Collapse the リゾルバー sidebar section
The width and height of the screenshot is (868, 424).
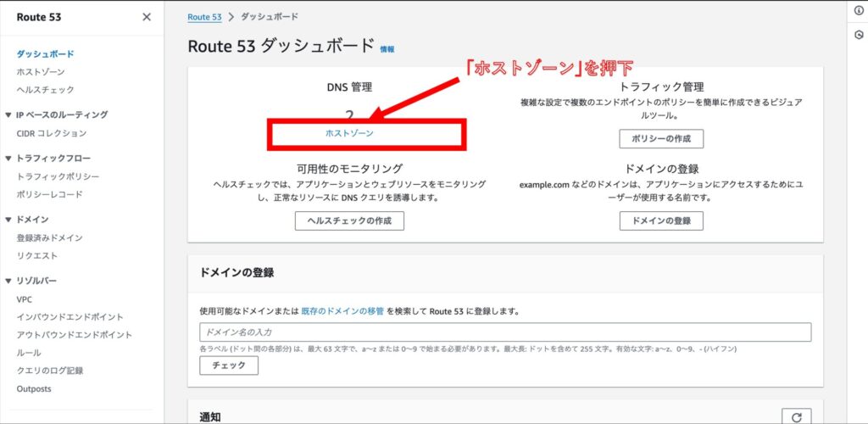8,281
